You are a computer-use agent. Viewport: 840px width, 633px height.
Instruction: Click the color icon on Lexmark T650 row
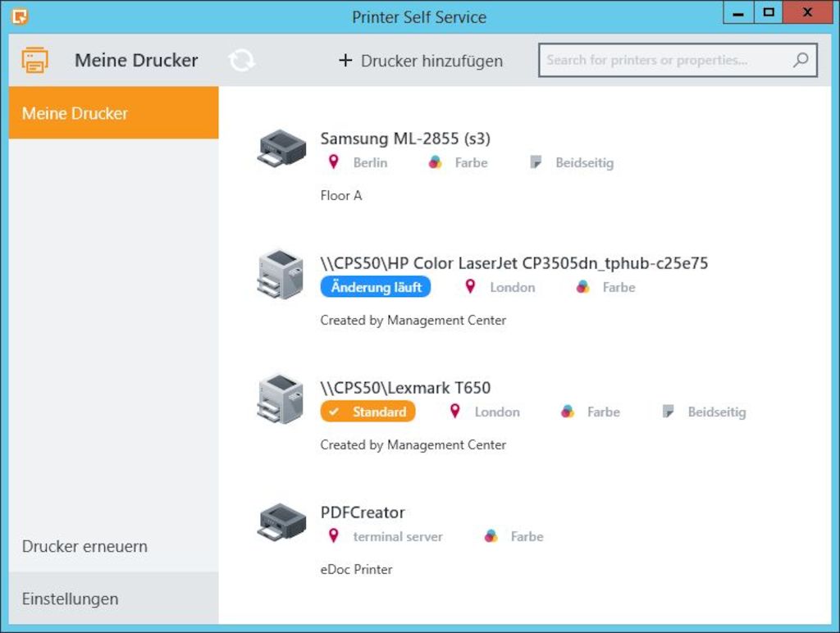(568, 412)
